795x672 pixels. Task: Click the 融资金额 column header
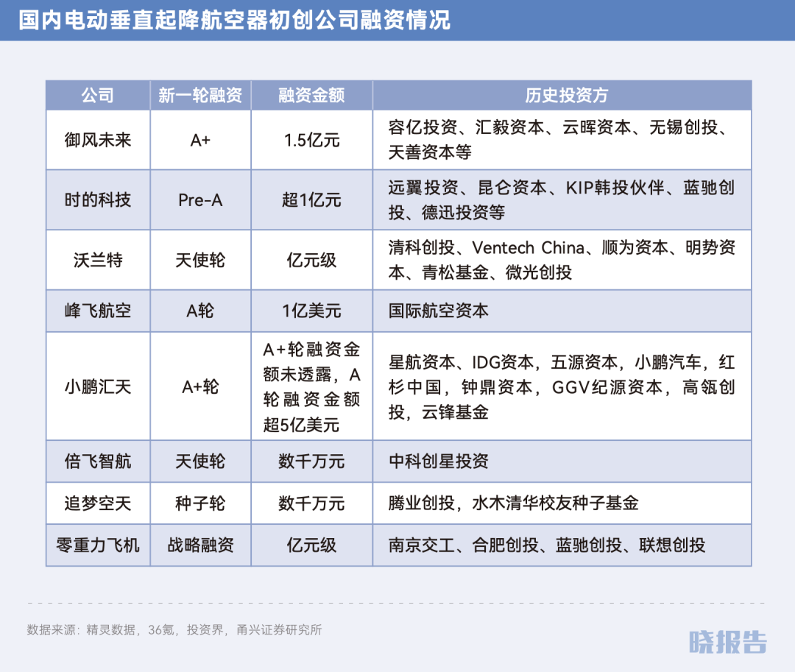point(311,96)
